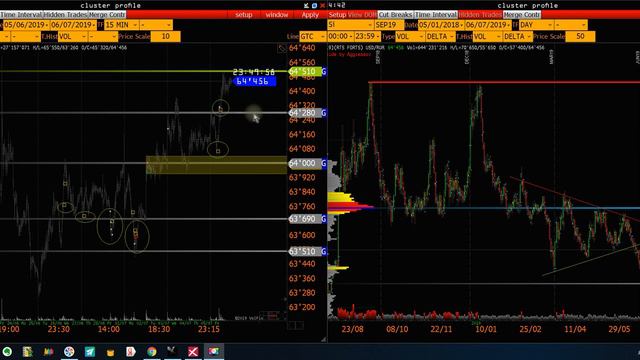Open Hidden Trades tab in right window

coord(480,15)
